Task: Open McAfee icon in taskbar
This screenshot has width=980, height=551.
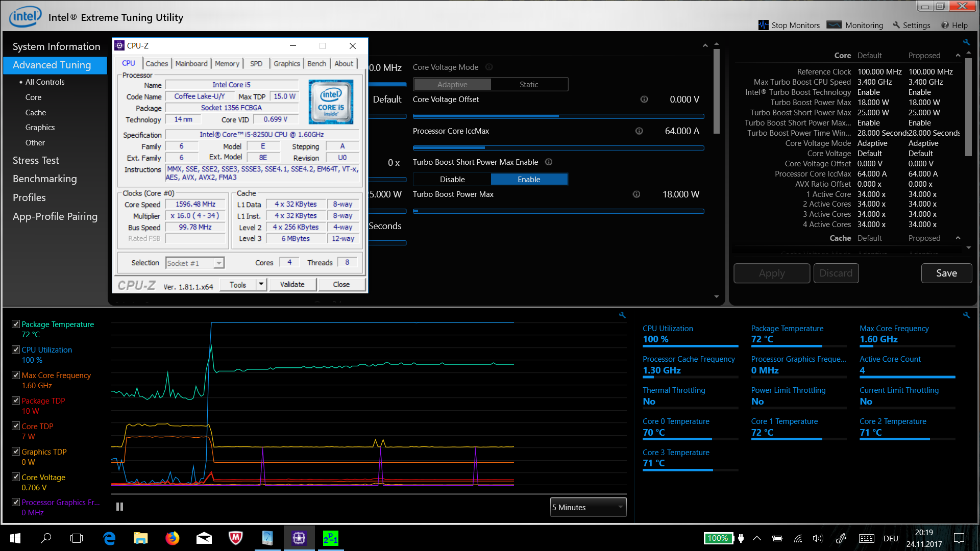Action: point(235,538)
